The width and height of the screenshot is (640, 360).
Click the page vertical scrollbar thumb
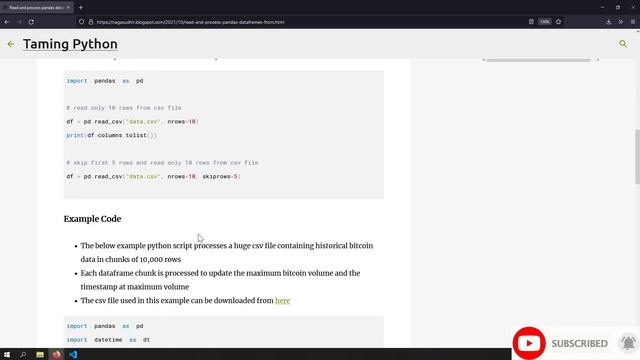coord(637,157)
